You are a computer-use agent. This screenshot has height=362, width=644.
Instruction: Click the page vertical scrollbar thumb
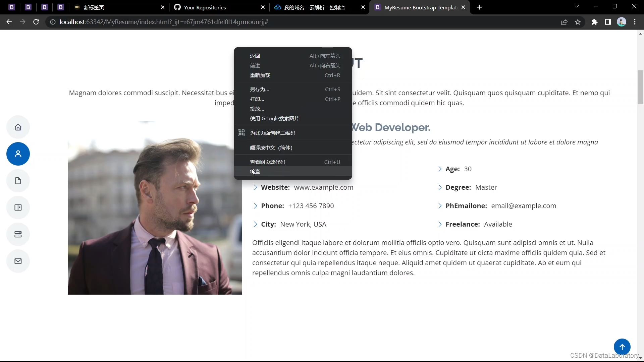(640, 87)
